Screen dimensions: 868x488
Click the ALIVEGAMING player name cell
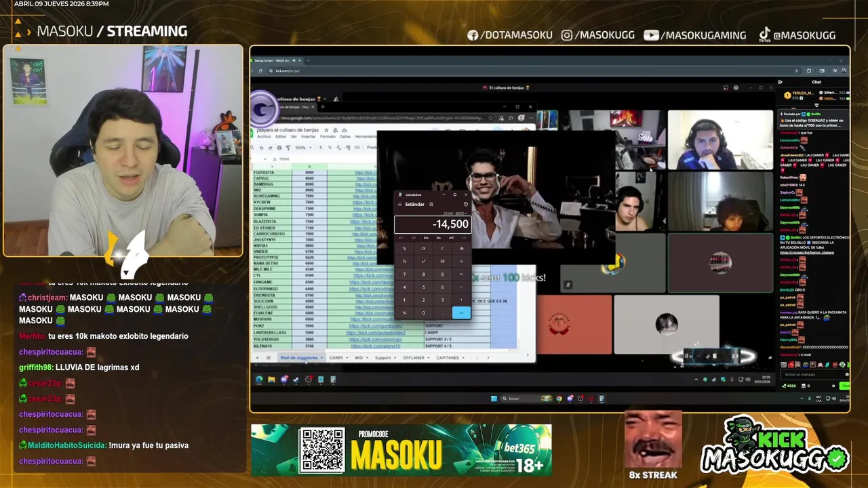(x=272, y=197)
